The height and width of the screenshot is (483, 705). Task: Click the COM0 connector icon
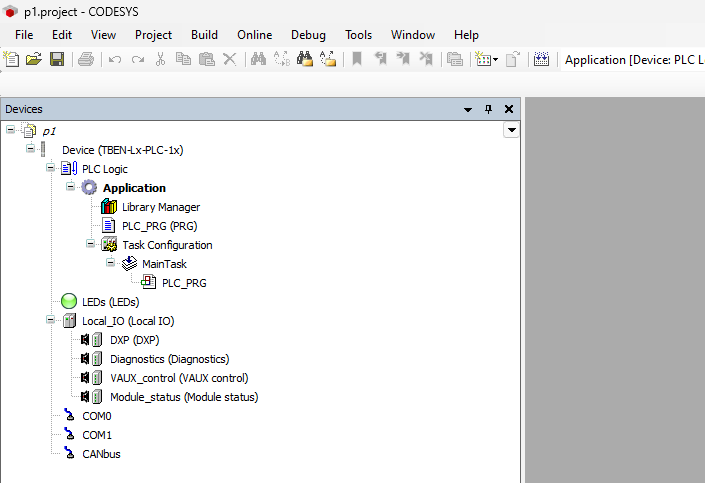[x=69, y=415]
